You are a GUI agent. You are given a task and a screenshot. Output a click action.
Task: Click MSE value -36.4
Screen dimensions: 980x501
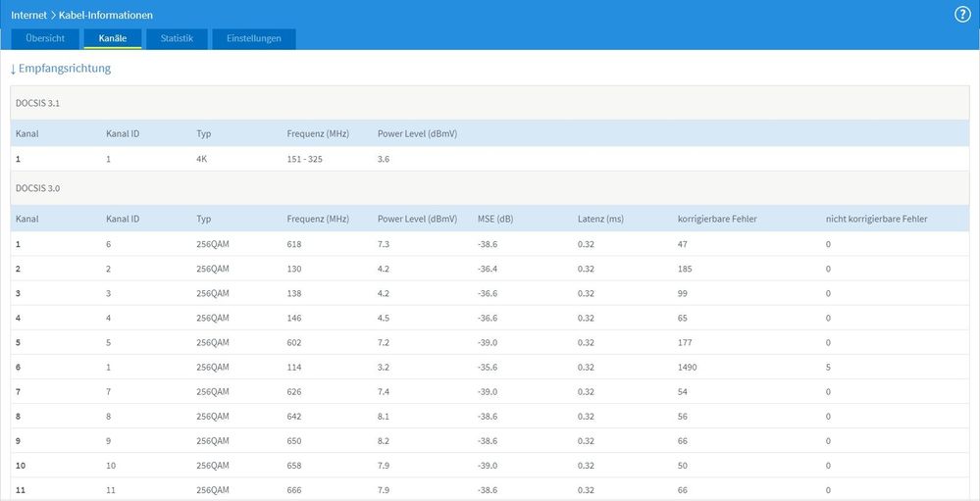tap(488, 269)
